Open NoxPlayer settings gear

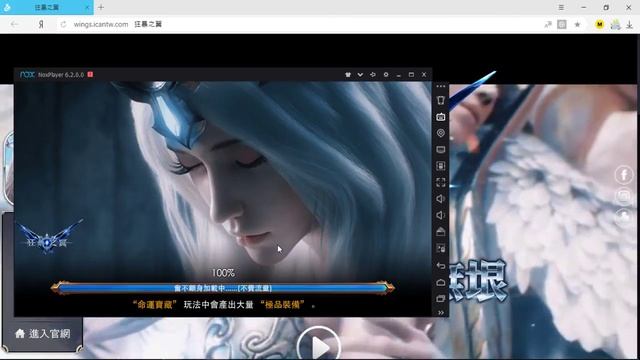tap(386, 75)
